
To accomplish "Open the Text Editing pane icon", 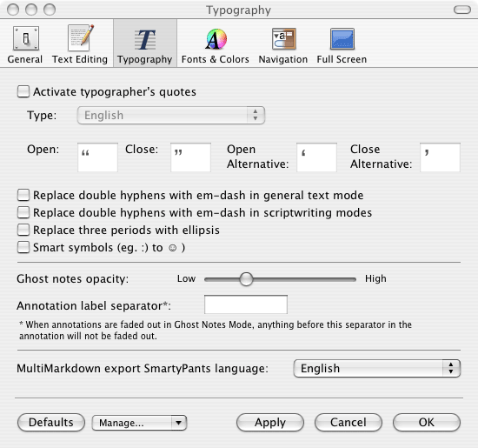I will coord(80,38).
